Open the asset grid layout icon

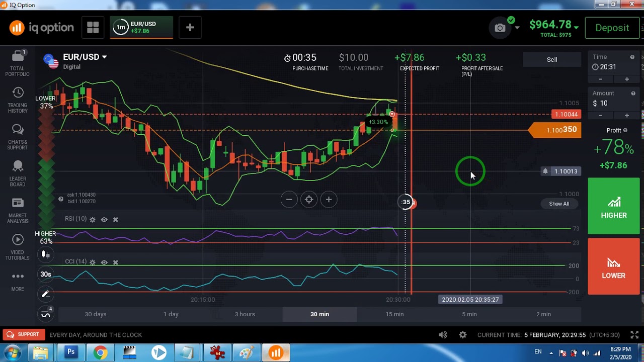pos(93,28)
